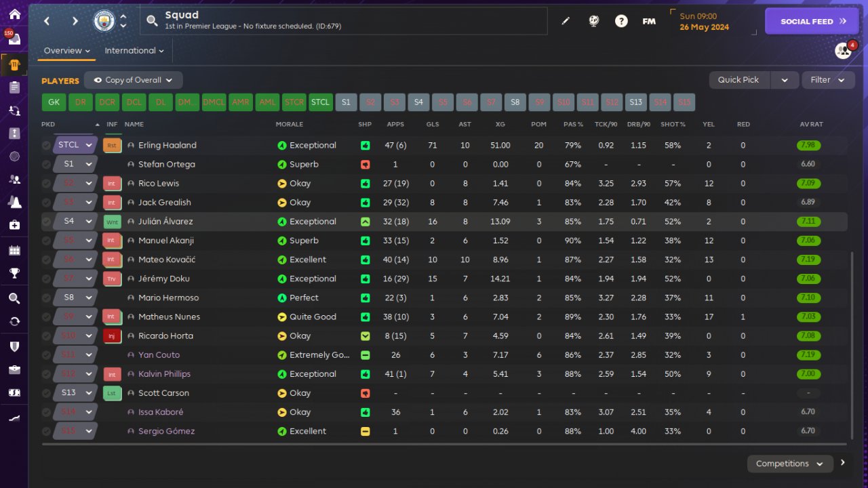868x488 pixels.
Task: Open the Squad Planner clipboard icon
Action: 14,87
